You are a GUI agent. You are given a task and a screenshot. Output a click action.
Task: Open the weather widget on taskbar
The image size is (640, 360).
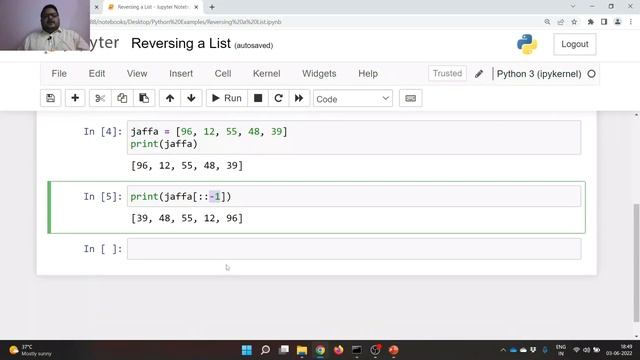click(31, 350)
